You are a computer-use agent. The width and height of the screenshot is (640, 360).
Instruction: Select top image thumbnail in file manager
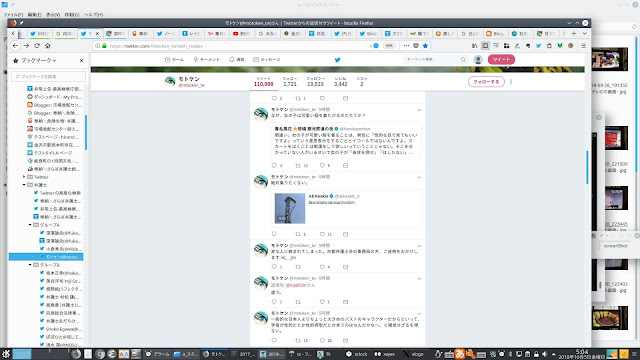coord(609,59)
